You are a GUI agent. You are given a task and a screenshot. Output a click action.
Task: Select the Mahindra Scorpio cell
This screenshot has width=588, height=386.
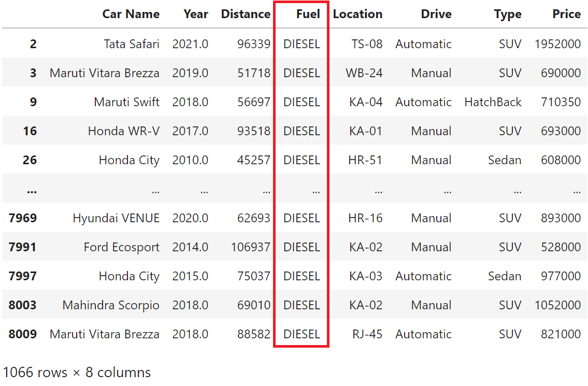[111, 305]
